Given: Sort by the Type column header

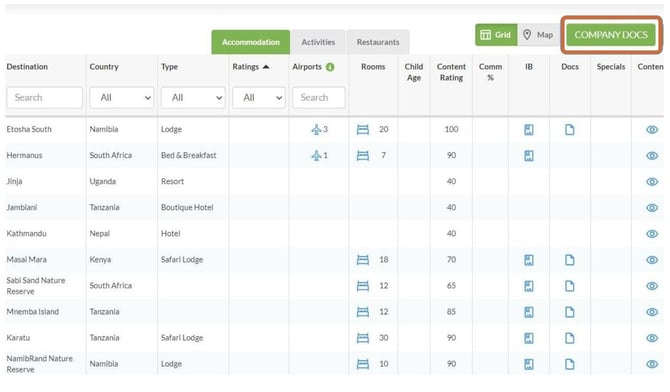Looking at the screenshot, I should tap(169, 67).
